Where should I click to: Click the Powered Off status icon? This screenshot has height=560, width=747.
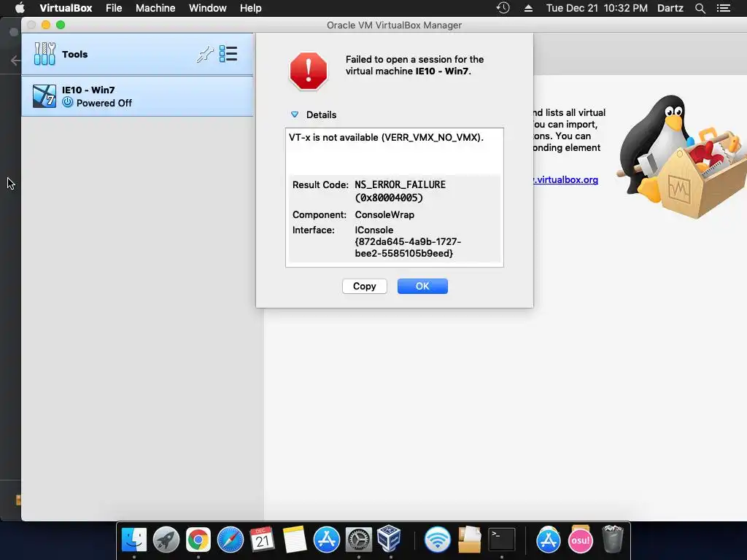[68, 102]
